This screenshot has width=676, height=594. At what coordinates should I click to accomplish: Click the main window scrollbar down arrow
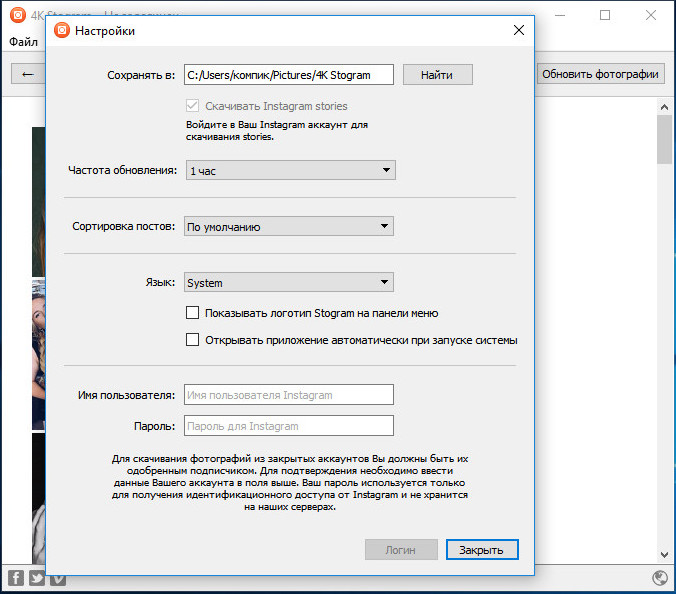coord(664,555)
